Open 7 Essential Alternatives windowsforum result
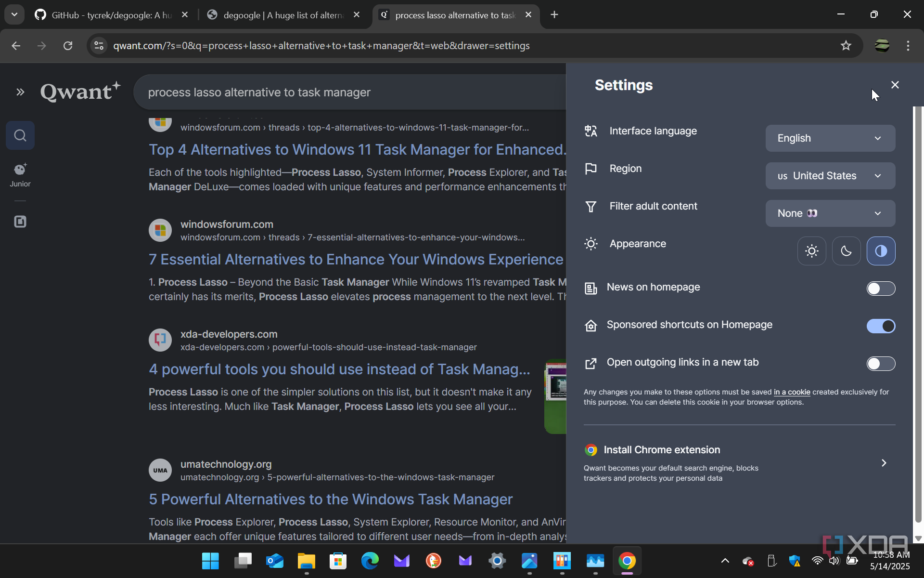 356,259
